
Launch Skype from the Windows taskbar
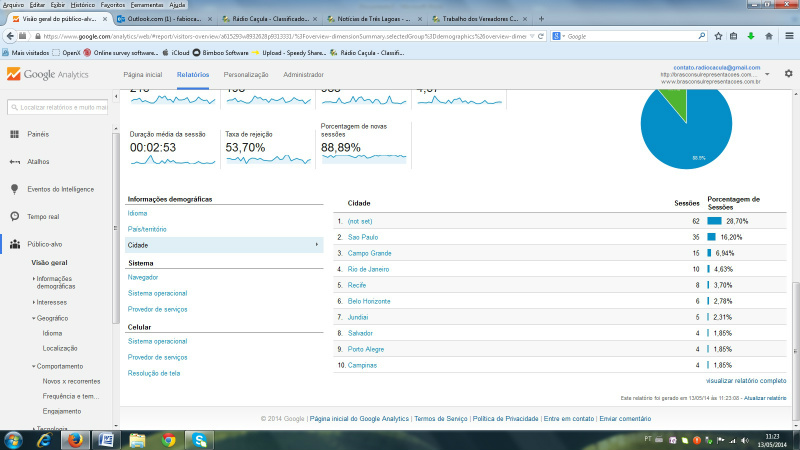coord(200,439)
